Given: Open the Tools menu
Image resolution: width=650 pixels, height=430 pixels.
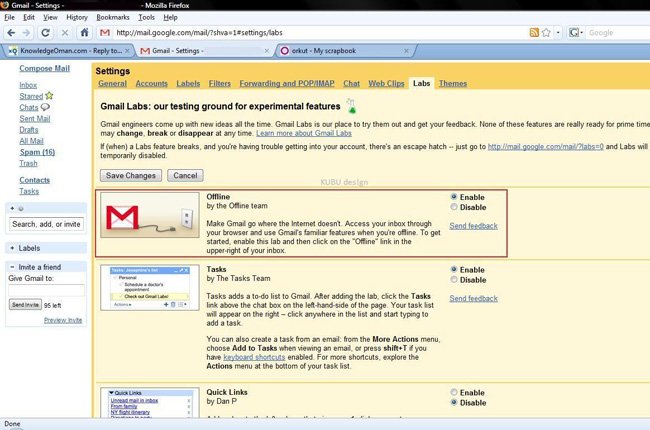Looking at the screenshot, I should (146, 17).
